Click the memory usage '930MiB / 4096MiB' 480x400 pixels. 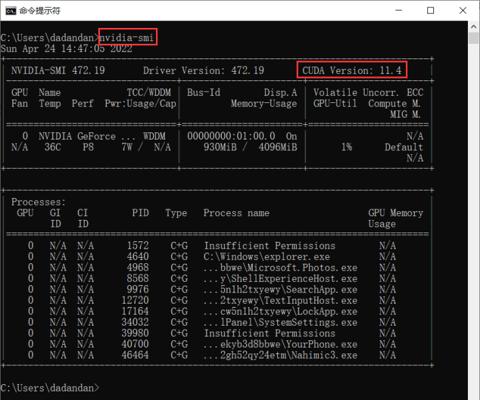[x=250, y=147]
